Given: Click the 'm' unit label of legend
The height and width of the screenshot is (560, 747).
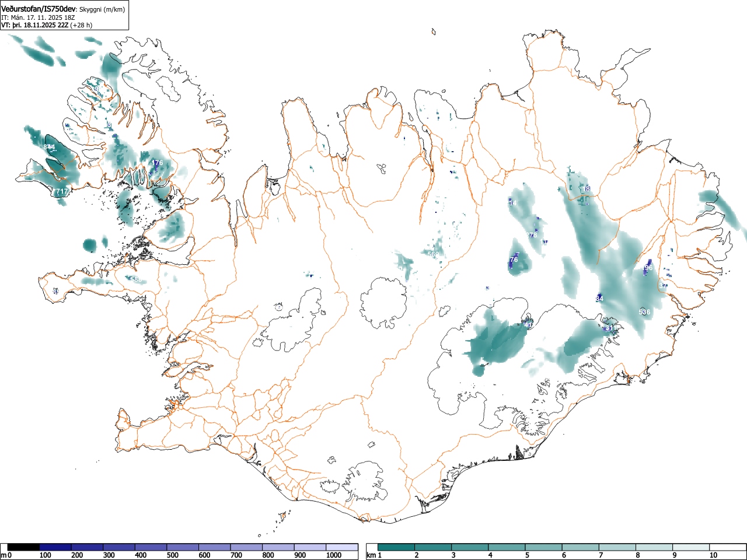Looking at the screenshot, I should coord(4,555).
